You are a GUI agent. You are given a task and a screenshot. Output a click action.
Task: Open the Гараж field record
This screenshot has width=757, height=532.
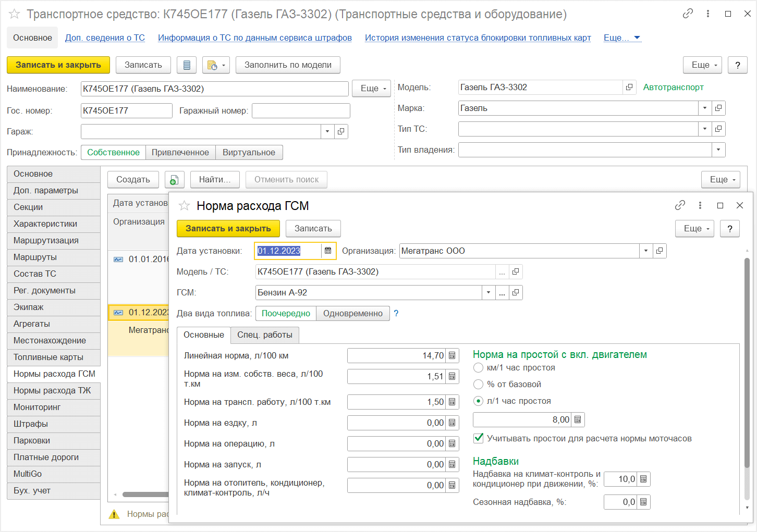pyautogui.click(x=341, y=131)
